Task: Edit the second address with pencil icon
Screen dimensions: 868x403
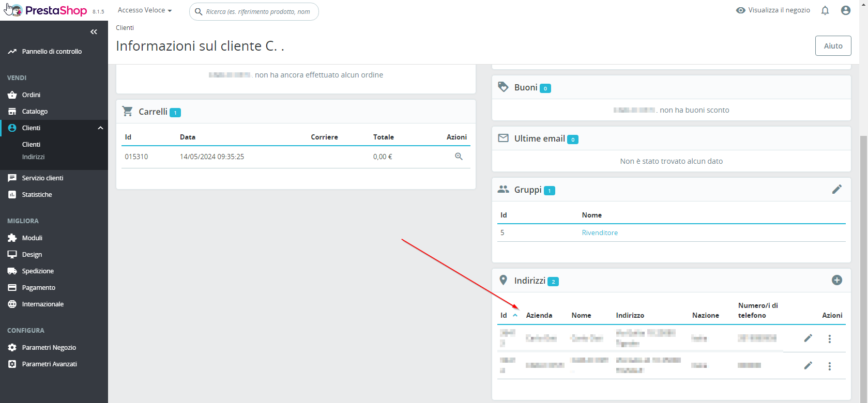Action: 808,366
